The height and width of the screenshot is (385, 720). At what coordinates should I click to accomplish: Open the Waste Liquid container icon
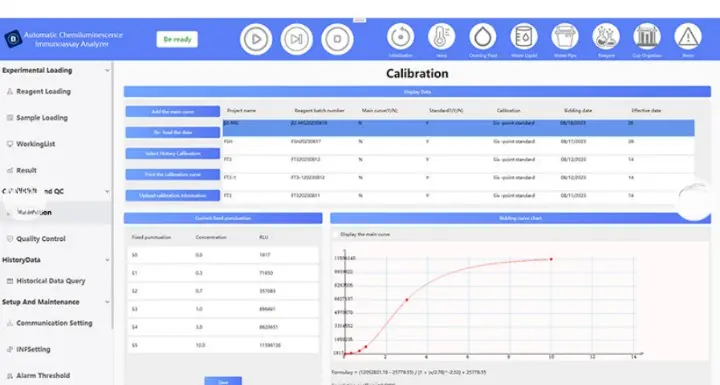tap(523, 36)
